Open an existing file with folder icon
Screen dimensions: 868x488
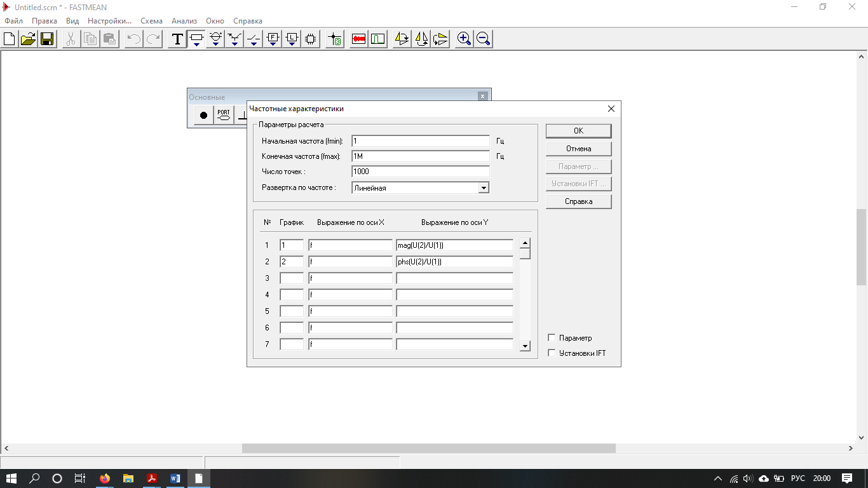[x=28, y=39]
